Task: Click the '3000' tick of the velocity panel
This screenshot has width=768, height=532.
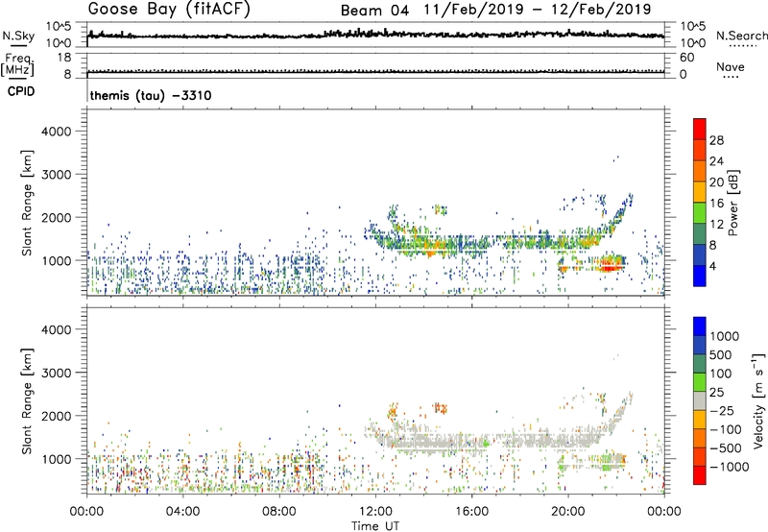Action: tap(57, 373)
